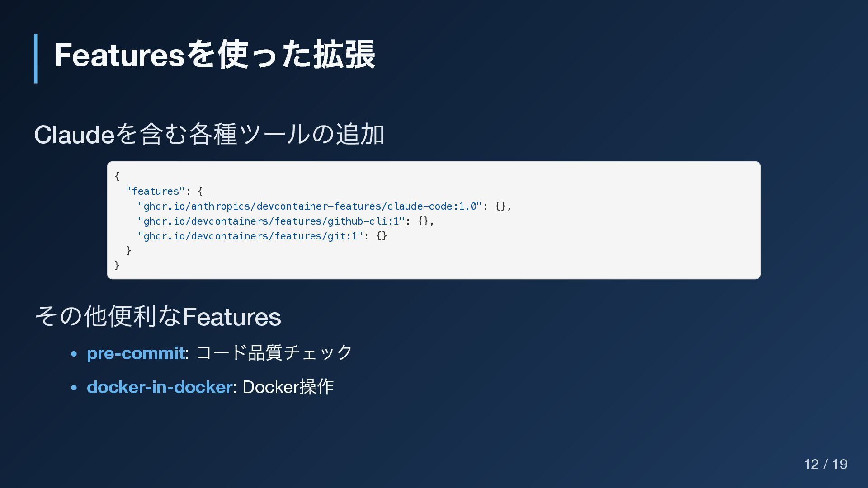Image resolution: width=868 pixels, height=488 pixels.
Task: Click the 'pre-commit' highlighted term
Action: point(136,353)
